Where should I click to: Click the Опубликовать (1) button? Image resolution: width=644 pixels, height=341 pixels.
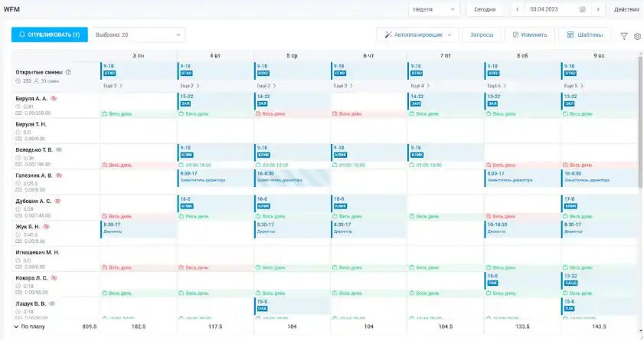(49, 35)
